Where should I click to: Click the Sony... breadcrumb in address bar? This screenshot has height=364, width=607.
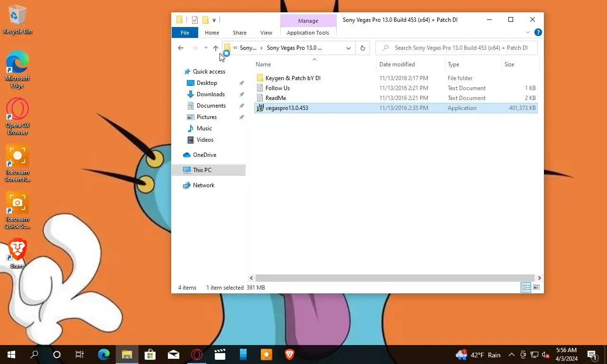[x=248, y=48]
